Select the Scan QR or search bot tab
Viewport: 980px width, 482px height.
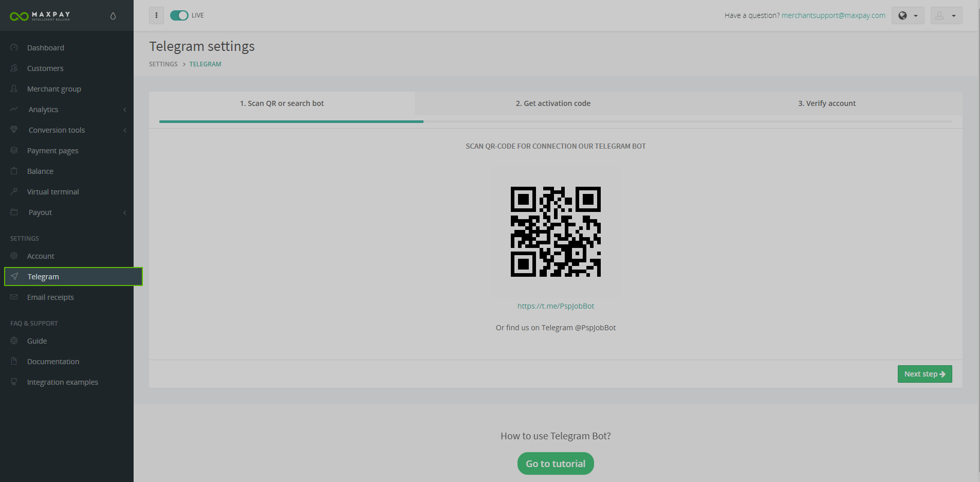[282, 103]
